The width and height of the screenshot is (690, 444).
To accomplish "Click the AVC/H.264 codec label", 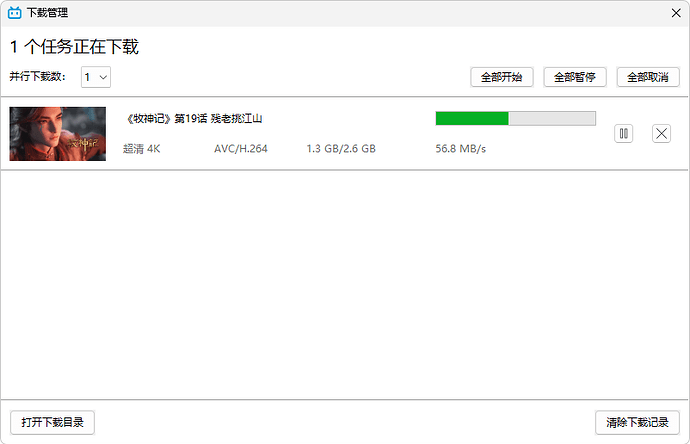I will tap(241, 149).
